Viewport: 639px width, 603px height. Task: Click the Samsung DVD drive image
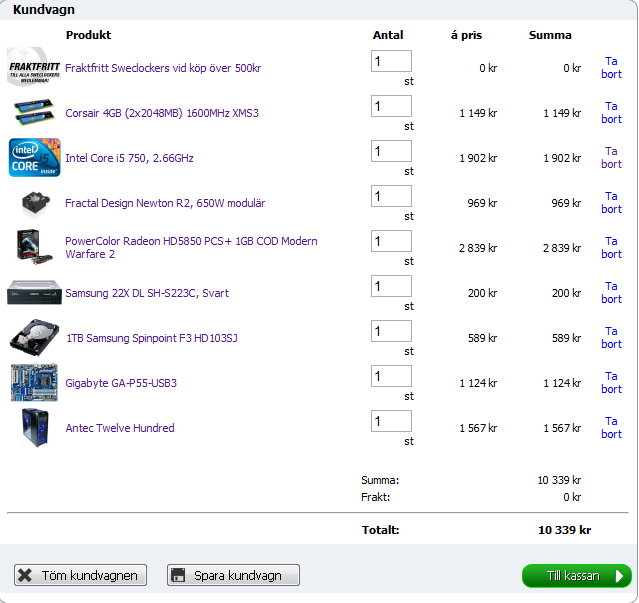pos(34,293)
